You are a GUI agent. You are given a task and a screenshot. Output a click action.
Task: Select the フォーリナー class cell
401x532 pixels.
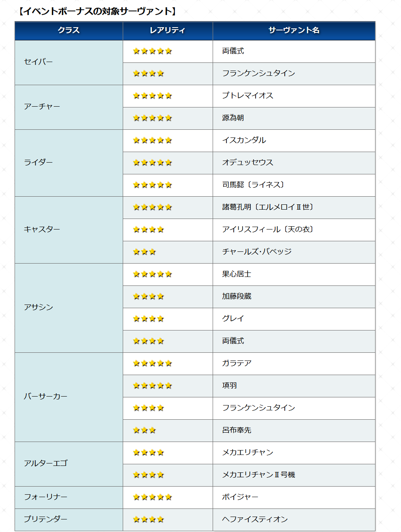[69, 498]
